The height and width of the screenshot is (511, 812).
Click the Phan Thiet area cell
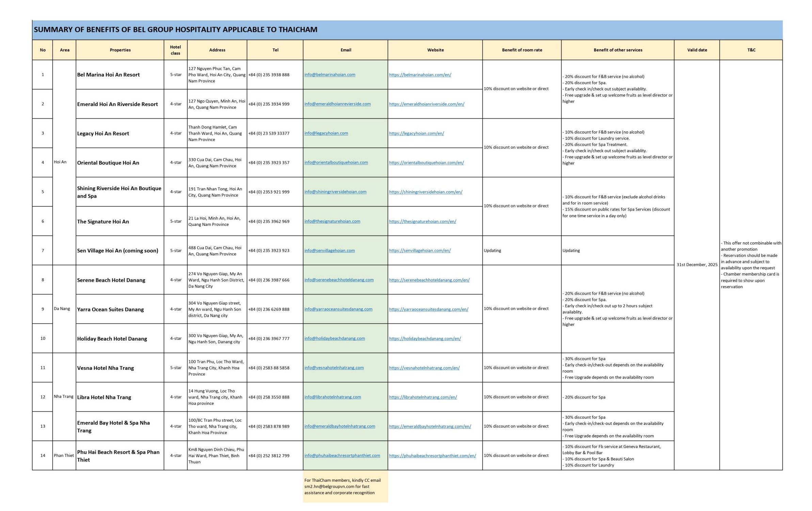64,456
